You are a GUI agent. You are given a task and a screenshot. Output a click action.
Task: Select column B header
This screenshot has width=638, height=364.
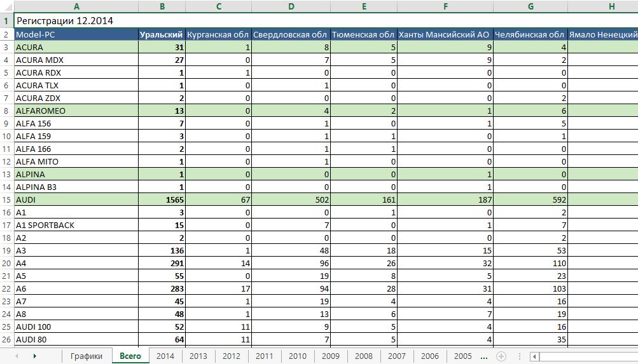click(x=162, y=6)
